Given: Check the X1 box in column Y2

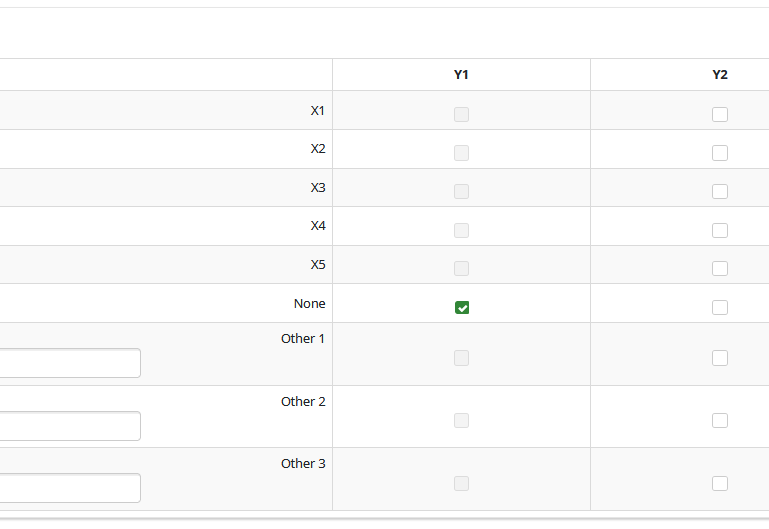Looking at the screenshot, I should coord(720,114).
